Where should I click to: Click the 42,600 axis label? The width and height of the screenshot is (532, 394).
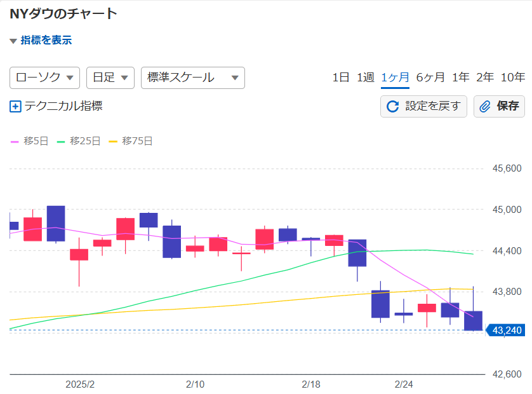(507, 374)
